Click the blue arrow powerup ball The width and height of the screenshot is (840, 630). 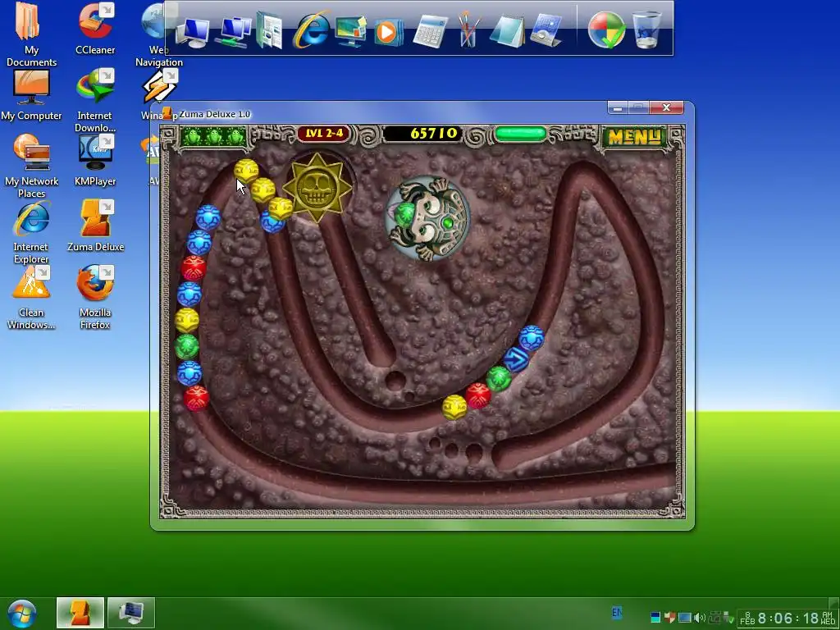516,359
